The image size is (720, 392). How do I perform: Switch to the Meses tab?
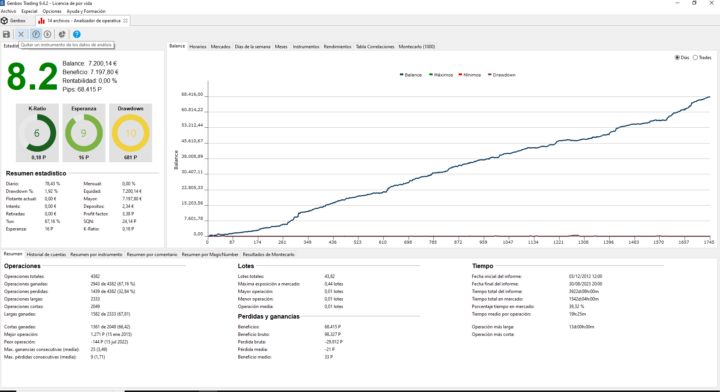[281, 47]
